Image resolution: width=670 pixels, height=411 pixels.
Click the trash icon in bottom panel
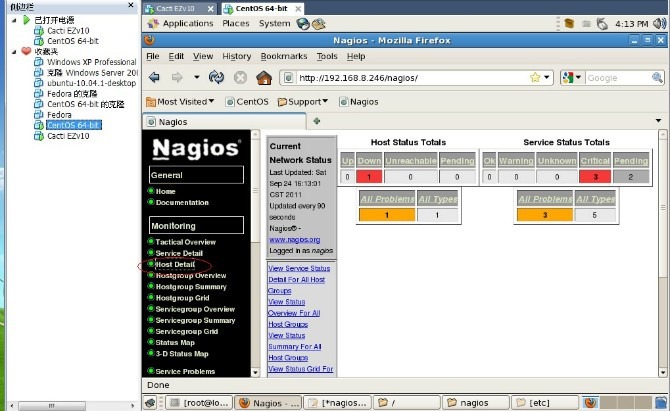(x=661, y=402)
